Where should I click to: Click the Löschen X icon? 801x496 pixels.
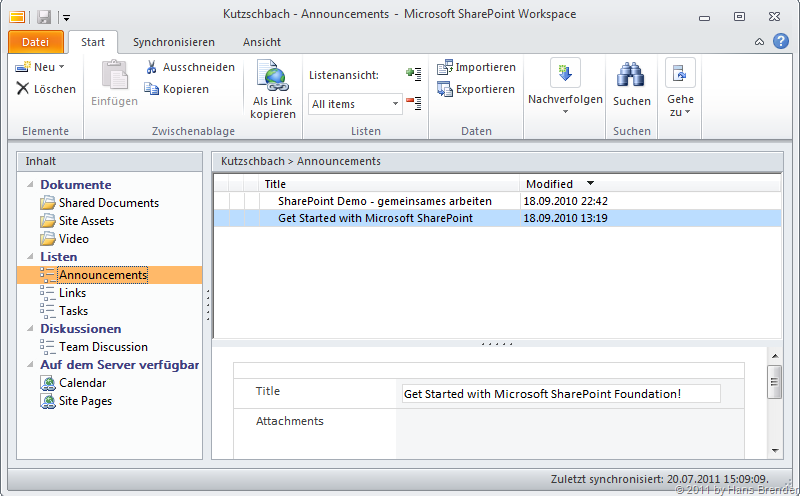(x=23, y=89)
